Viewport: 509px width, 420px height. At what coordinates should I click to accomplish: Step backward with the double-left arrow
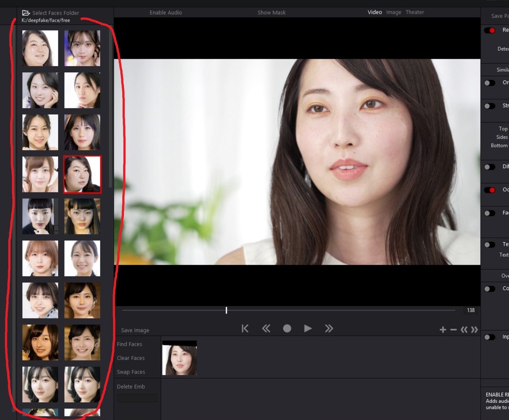[x=266, y=328]
